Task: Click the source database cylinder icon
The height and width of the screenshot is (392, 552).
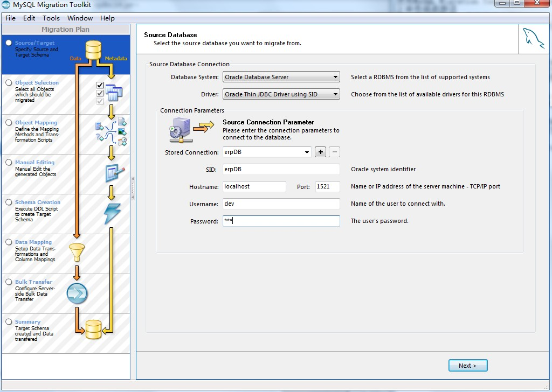Action: 93,50
